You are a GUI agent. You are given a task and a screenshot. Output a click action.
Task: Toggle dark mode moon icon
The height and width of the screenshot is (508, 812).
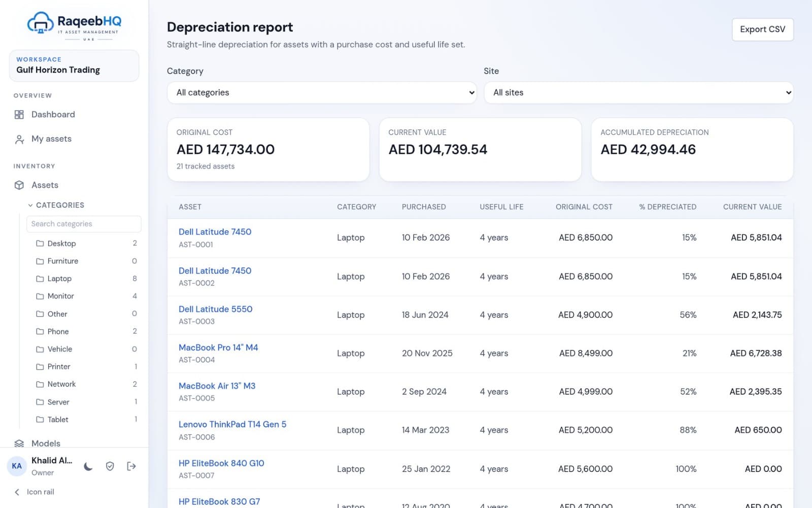pos(88,466)
